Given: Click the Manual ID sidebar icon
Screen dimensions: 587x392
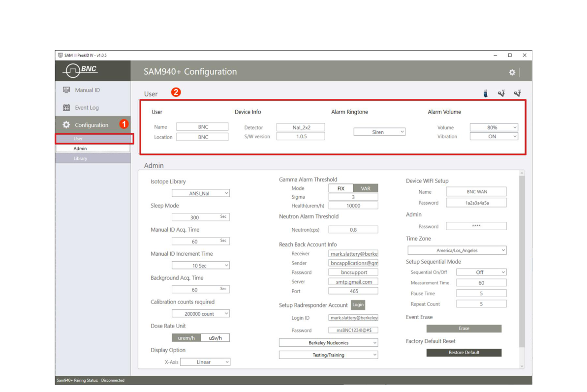Looking at the screenshot, I should 66,90.
